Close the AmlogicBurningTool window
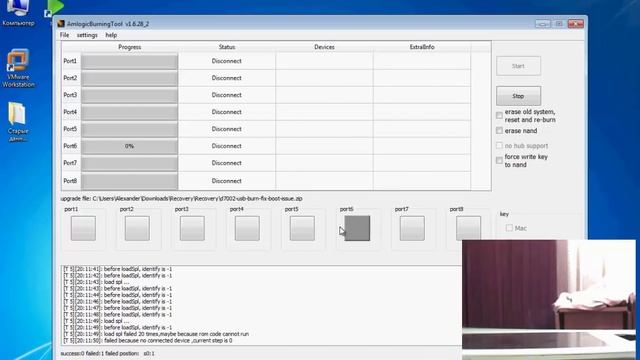This screenshot has width=640, height=360. coord(576,24)
